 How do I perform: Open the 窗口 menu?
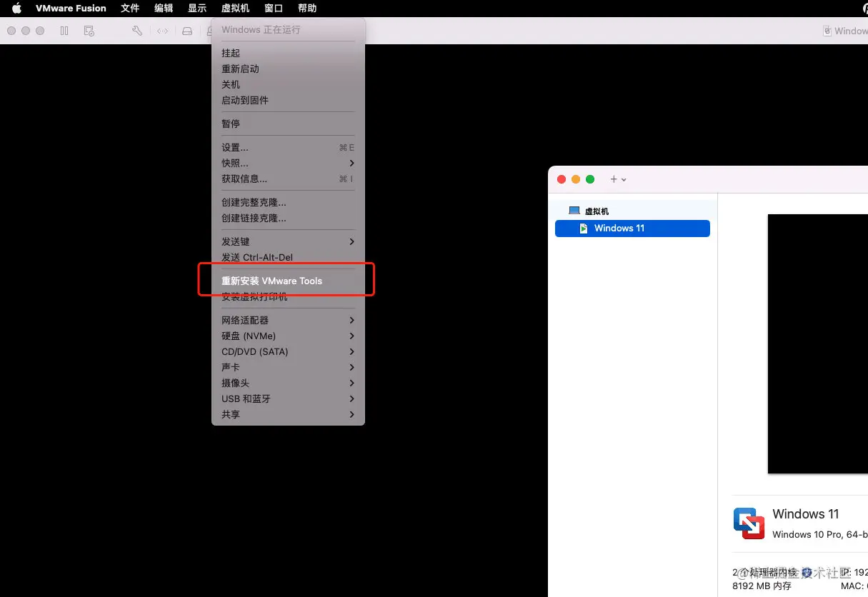(x=274, y=9)
